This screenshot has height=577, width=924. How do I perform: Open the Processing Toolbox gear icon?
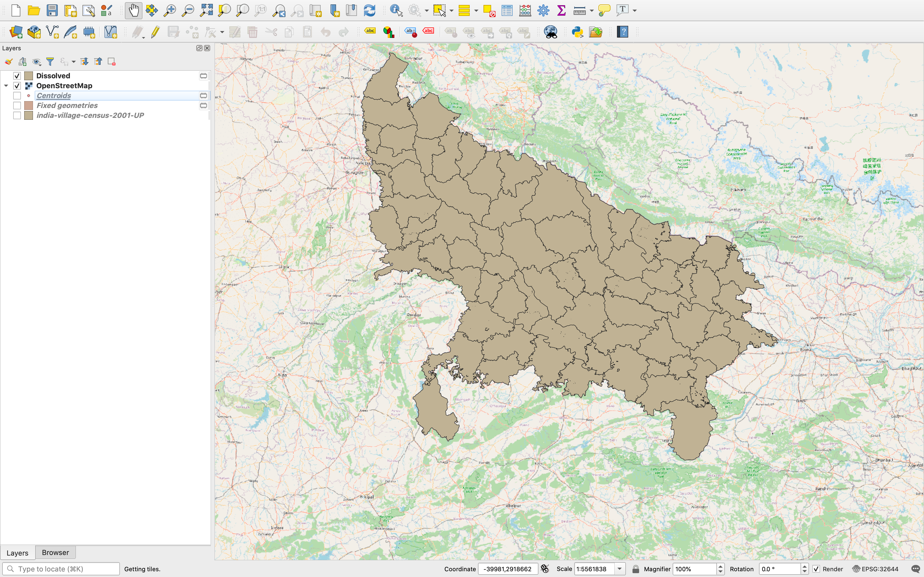point(543,10)
